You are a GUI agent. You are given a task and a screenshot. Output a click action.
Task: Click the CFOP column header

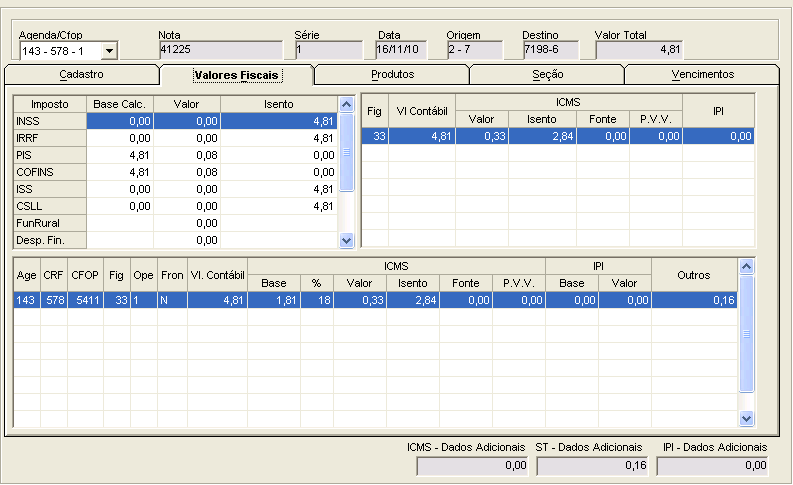click(x=85, y=275)
